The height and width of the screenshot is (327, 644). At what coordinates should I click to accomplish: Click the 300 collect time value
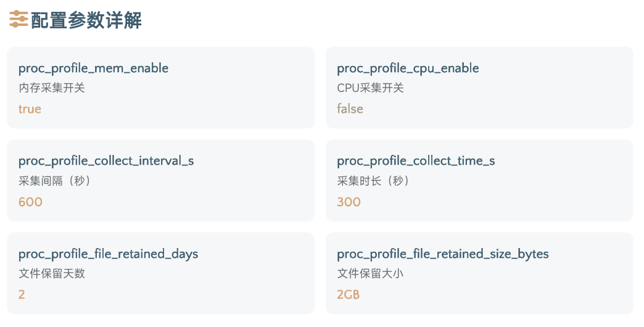click(349, 202)
